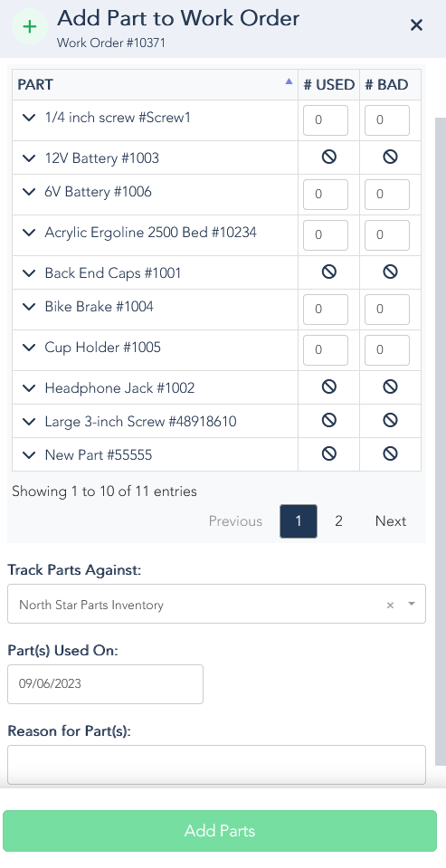Expand the Cup Holder #1005 row
The image size is (446, 868).
29,347
